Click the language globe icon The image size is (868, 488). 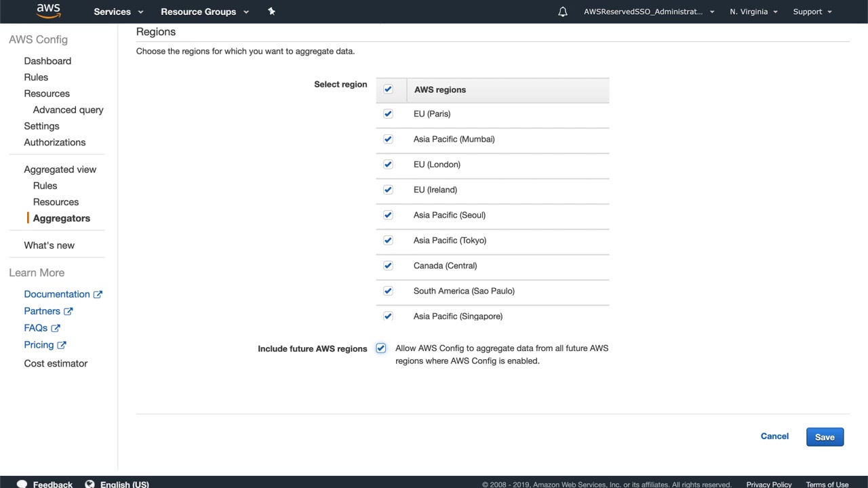coord(90,484)
